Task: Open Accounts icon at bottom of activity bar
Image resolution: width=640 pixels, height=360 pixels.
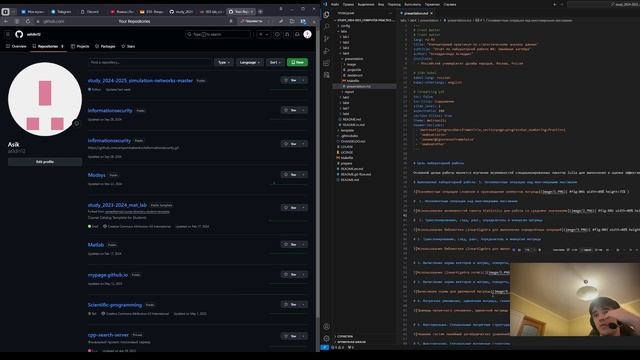Action: click(326, 327)
